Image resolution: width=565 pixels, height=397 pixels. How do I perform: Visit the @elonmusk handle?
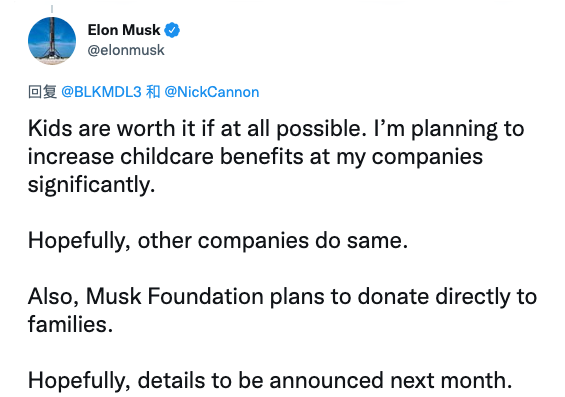[126, 50]
